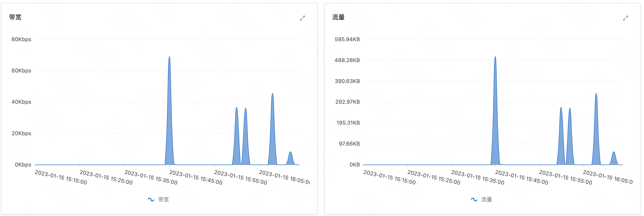Click the 带宽 chart title
The image size is (644, 216).
point(15,17)
